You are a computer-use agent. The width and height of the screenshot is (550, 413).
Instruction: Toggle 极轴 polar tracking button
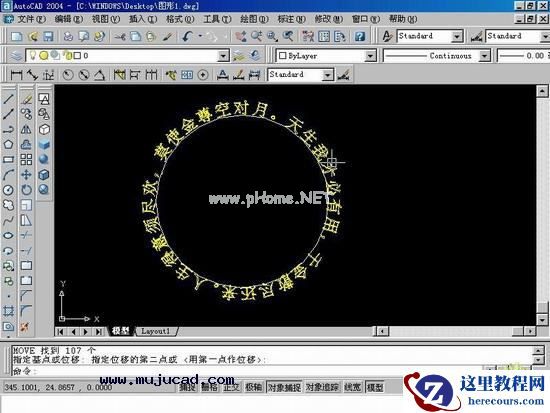click(x=253, y=387)
